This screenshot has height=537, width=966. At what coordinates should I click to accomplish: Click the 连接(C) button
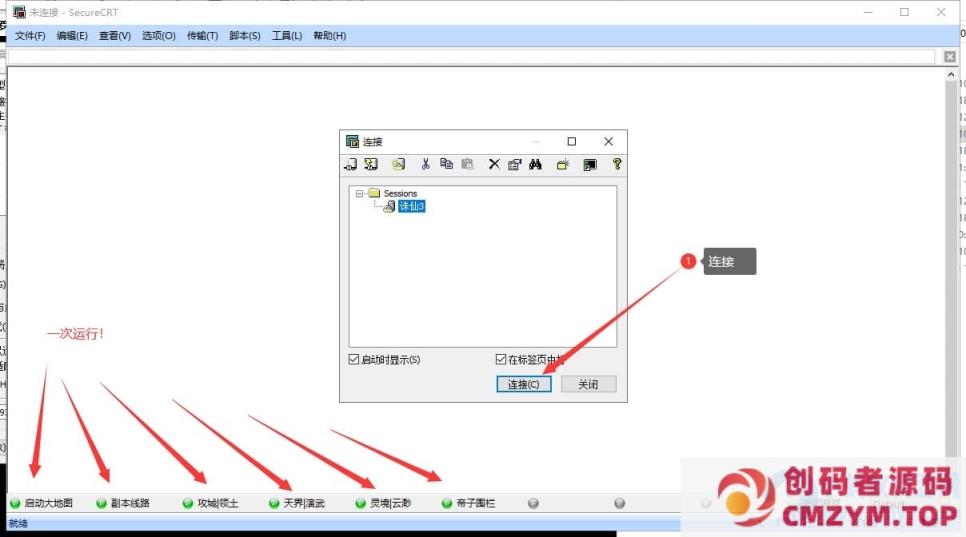pyautogui.click(x=524, y=384)
